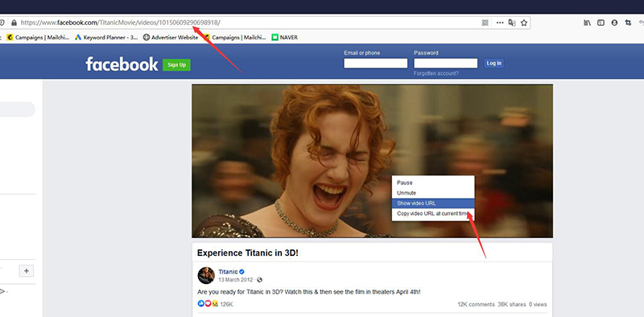Image resolution: width=644 pixels, height=317 pixels.
Task: Open Campaigns Mailchimp bookmark beside NAVER
Action: (235, 37)
